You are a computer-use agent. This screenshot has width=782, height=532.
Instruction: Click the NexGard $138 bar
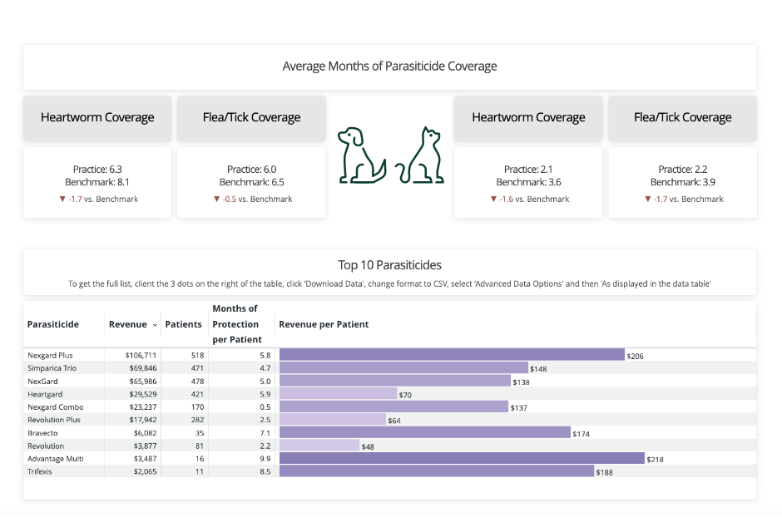pyautogui.click(x=395, y=381)
